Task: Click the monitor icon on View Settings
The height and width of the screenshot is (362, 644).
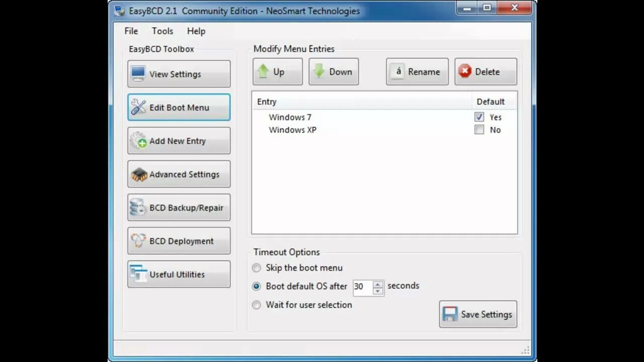Action: [138, 73]
